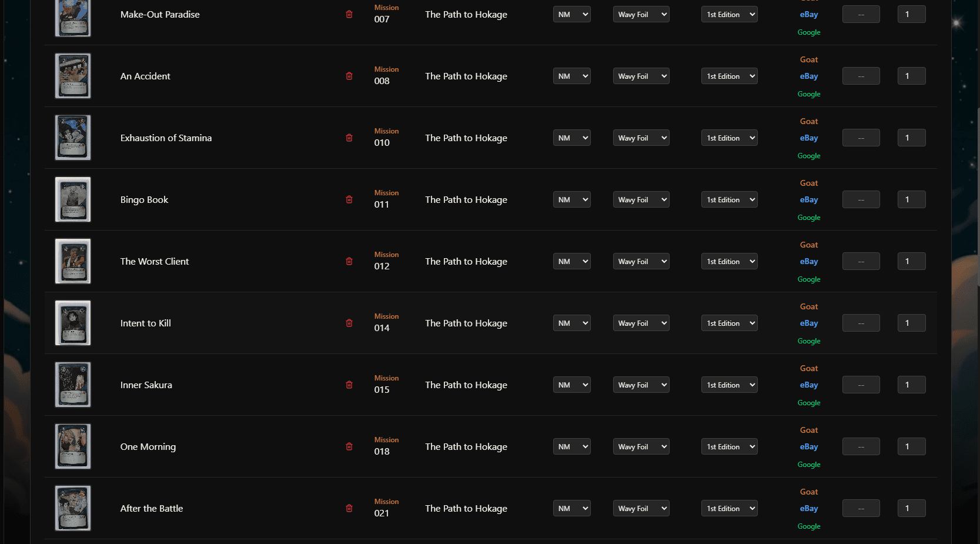Open One Morning card thumbnail
The image size is (980, 544).
(73, 446)
